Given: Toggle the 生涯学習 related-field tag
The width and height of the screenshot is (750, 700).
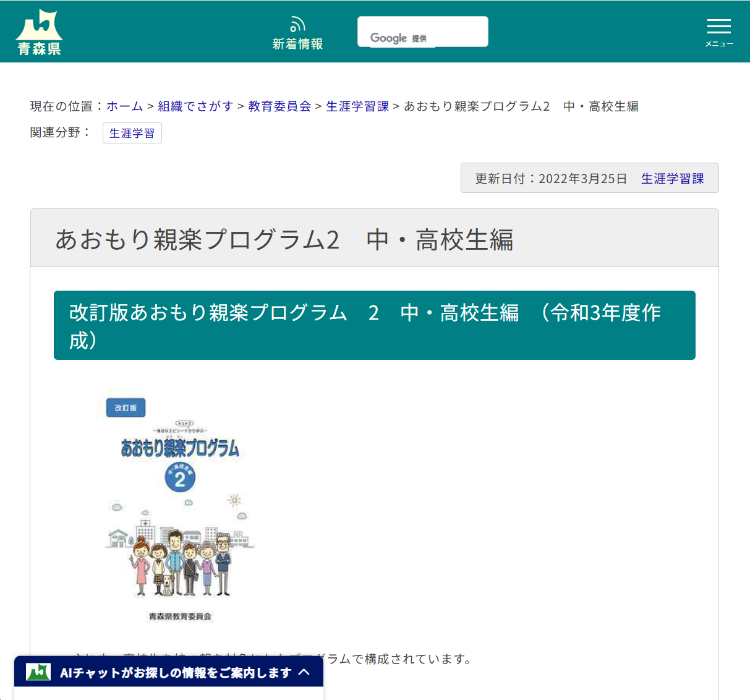Looking at the screenshot, I should pos(132,133).
